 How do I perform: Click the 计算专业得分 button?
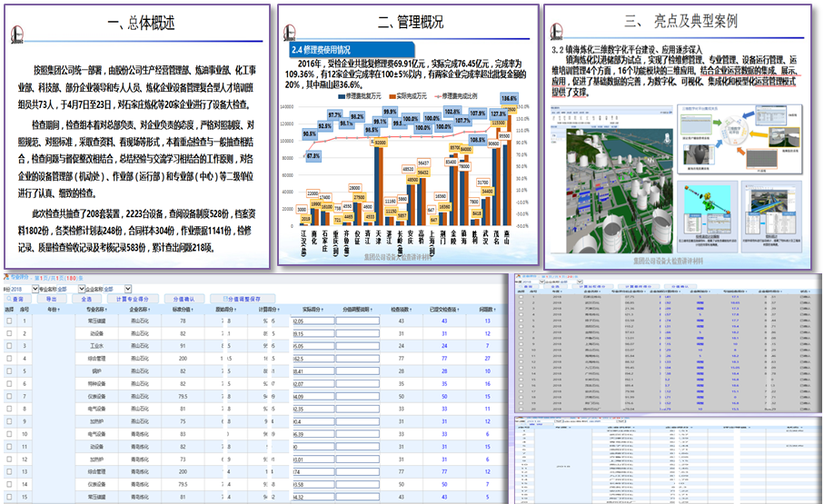point(132,299)
